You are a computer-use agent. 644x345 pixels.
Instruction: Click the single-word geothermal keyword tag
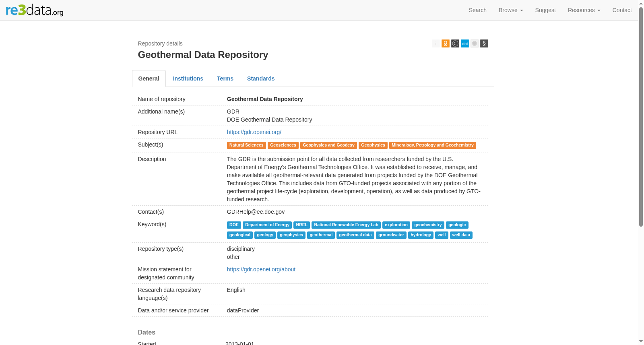pyautogui.click(x=321, y=235)
